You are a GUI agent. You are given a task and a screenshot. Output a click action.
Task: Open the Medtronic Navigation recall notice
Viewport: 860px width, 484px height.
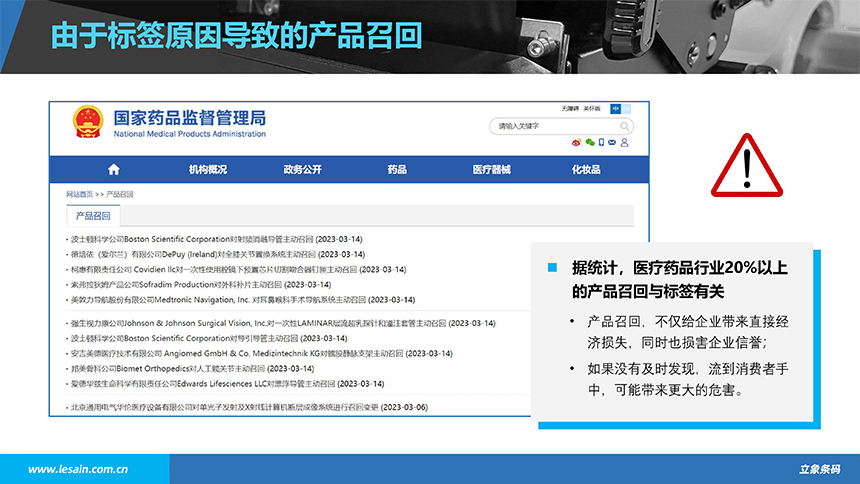click(240, 299)
